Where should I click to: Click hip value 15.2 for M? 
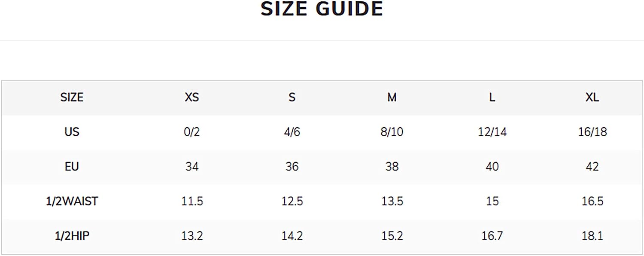click(392, 236)
